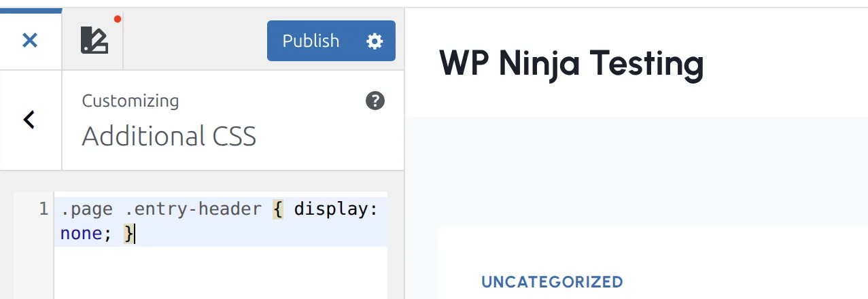Open the styles editor pencil icon

point(94,40)
